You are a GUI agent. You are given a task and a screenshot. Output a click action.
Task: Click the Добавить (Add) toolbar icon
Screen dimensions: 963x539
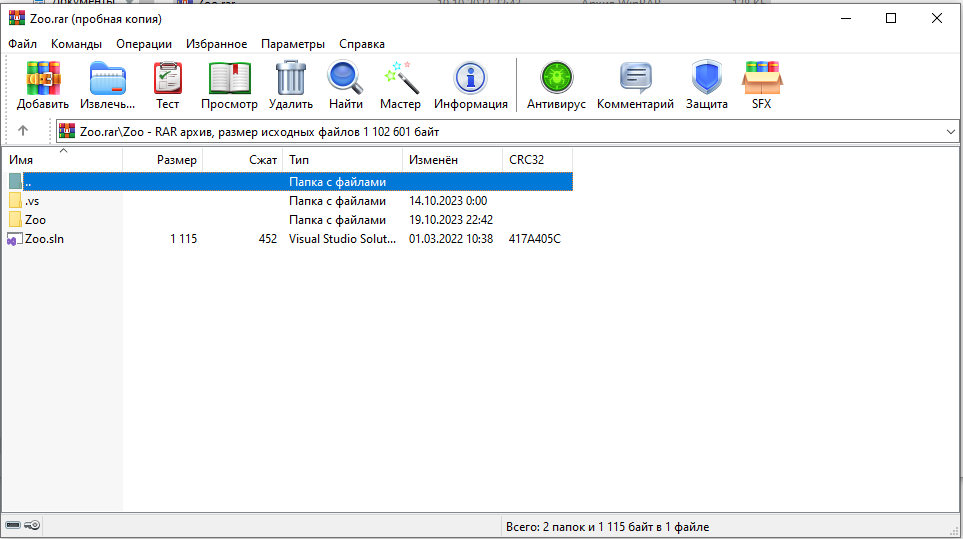(43, 78)
